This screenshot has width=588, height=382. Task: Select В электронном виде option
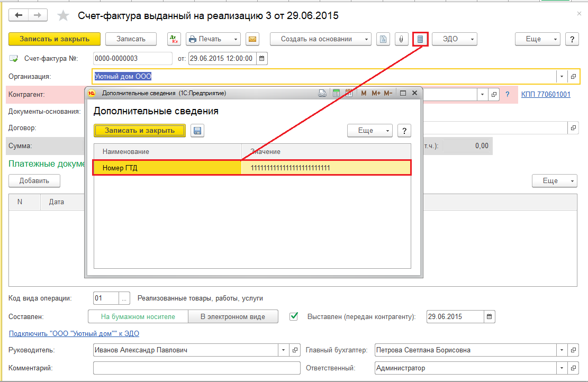click(x=233, y=316)
